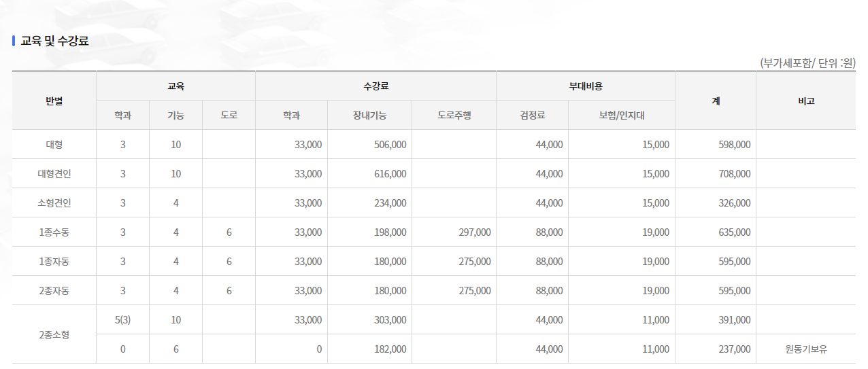Image resolution: width=868 pixels, height=369 pixels.
Task: Select the 1종수동 row label
Action: point(54,232)
